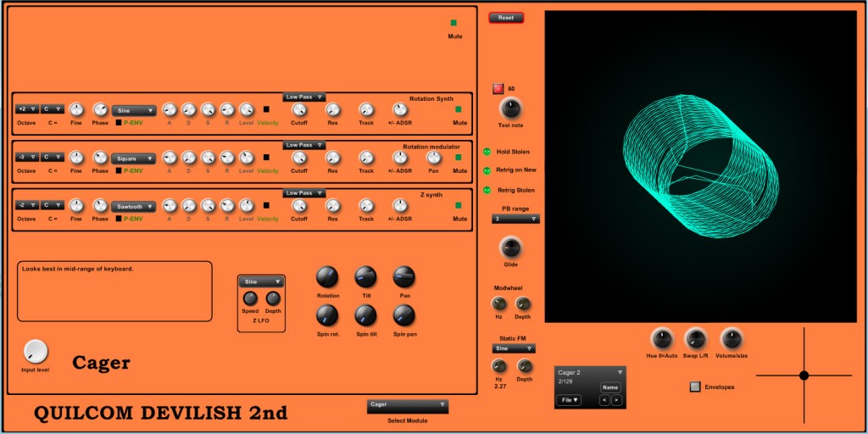The height and width of the screenshot is (434, 868).
Task: Open the Rotation Synth Sine waveform dropdown
Action: pyautogui.click(x=135, y=110)
